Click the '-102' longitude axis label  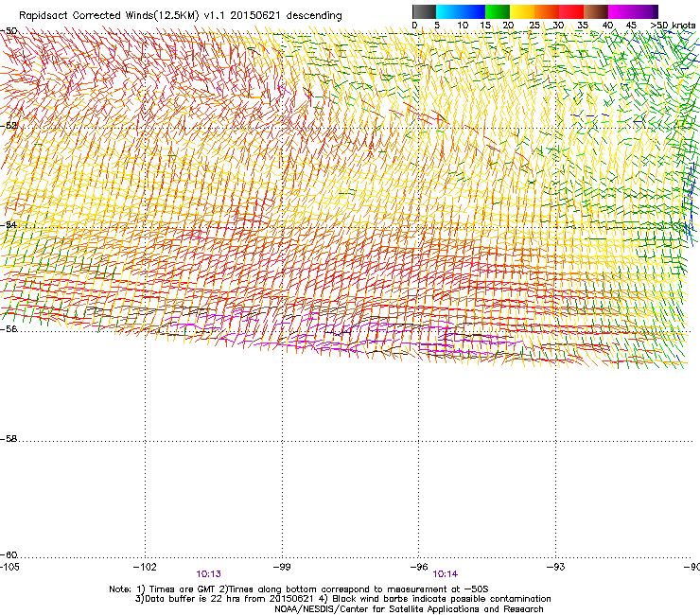point(145,567)
